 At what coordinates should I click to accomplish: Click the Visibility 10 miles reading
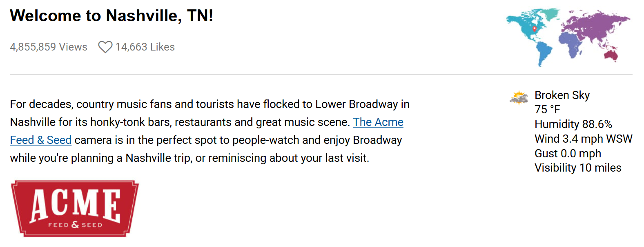tap(578, 168)
